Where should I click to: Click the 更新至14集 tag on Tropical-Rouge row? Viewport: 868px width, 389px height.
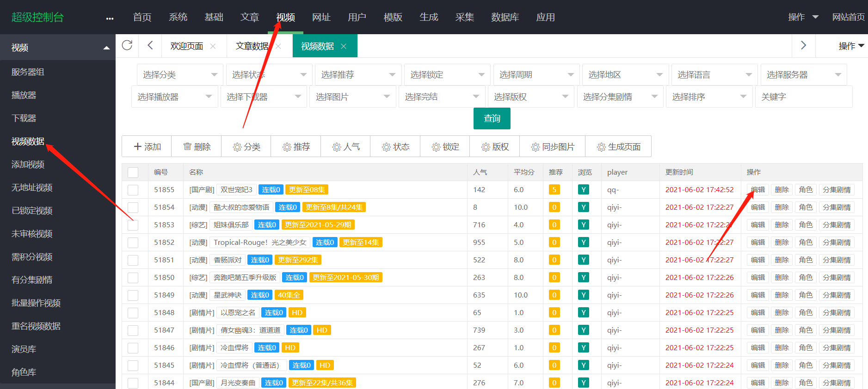pyautogui.click(x=361, y=242)
